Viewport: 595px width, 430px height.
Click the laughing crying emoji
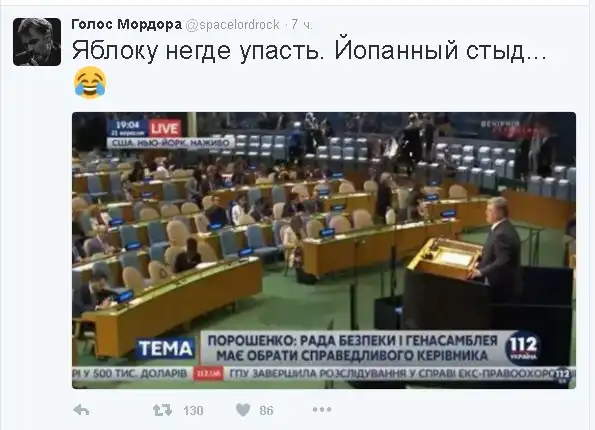coord(90,82)
